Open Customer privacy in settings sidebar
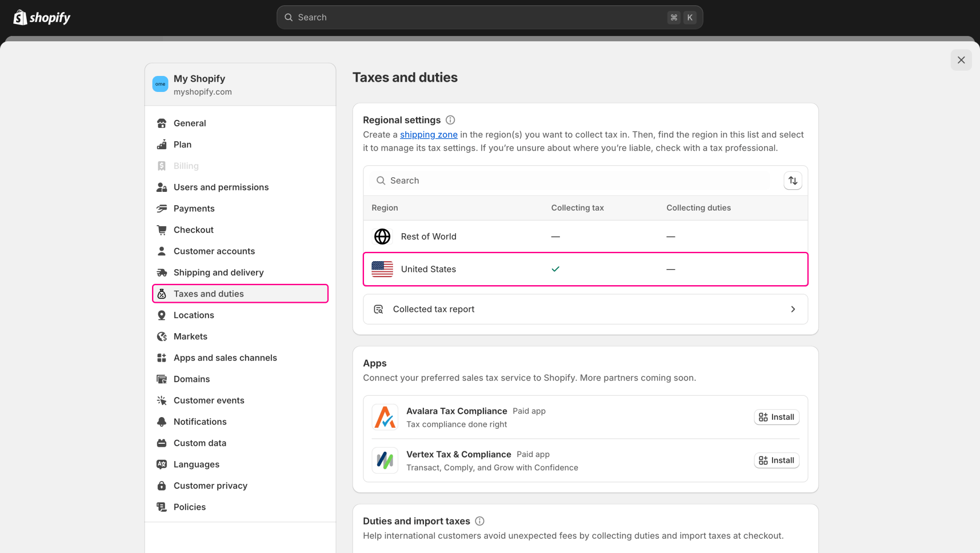This screenshot has width=980, height=553. [x=210, y=485]
